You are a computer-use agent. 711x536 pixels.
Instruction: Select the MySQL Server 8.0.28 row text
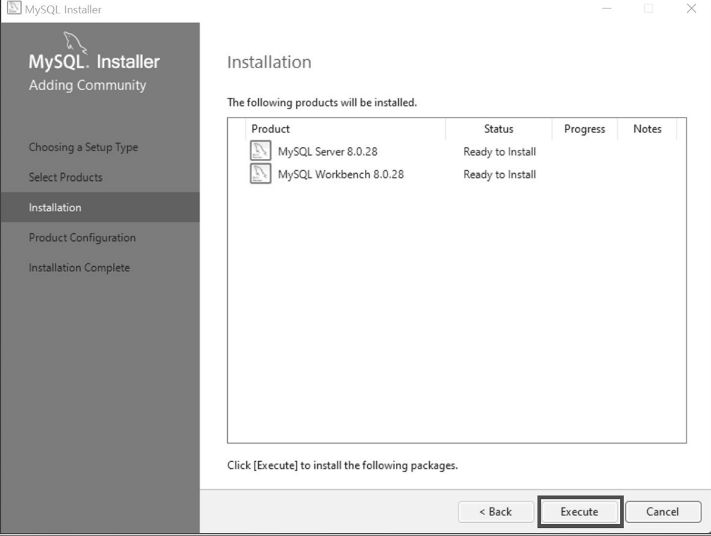[x=328, y=151]
